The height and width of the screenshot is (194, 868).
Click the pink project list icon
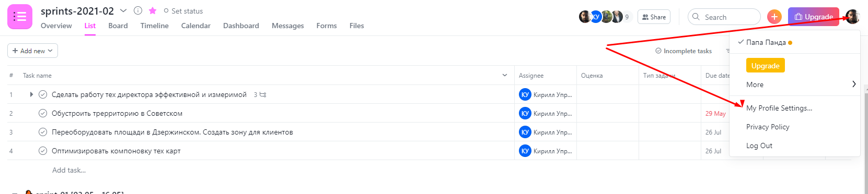point(20,17)
